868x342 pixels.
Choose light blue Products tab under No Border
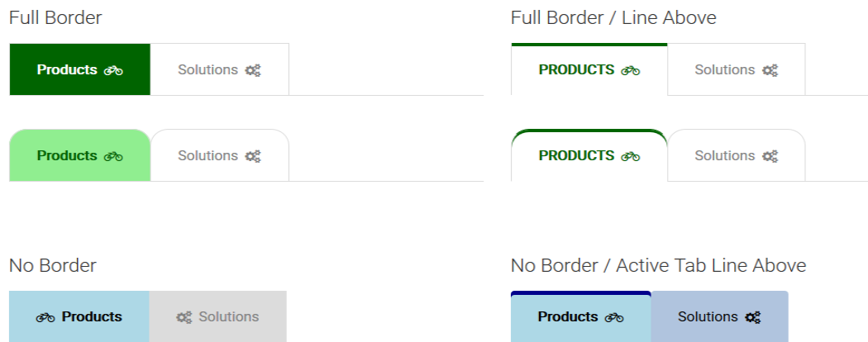point(79,316)
